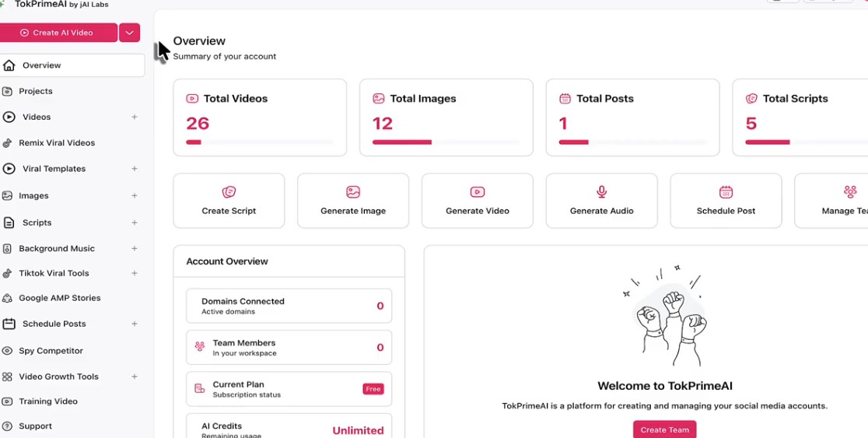Click the Training Video icon
This screenshot has height=438, width=868.
pyautogui.click(x=7, y=401)
